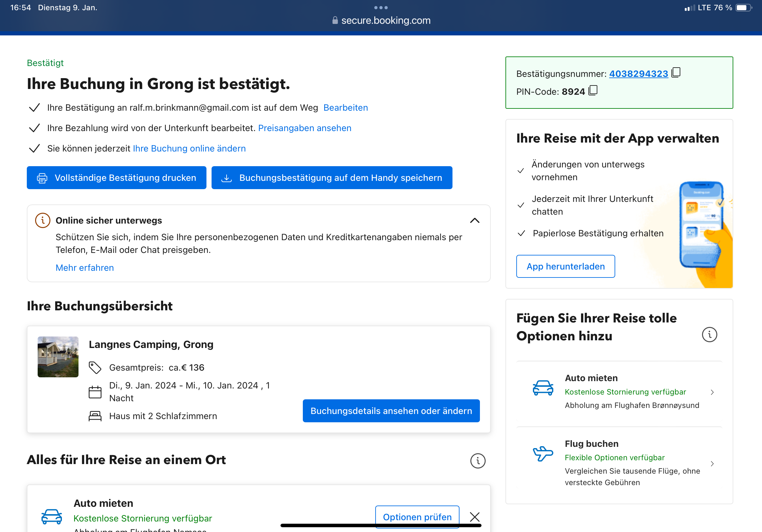Copy the PIN-Code icon
Viewport: 762px width, 532px height.
pyautogui.click(x=593, y=91)
